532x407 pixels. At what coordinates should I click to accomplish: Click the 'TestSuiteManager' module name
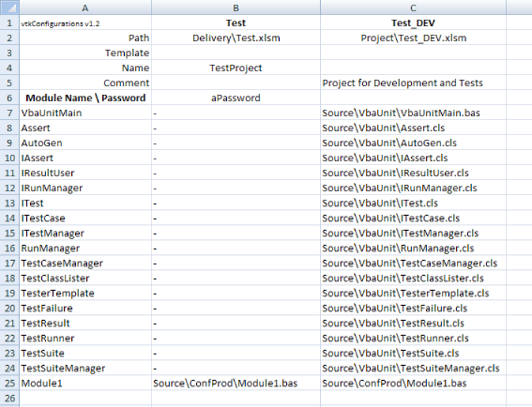pos(85,368)
